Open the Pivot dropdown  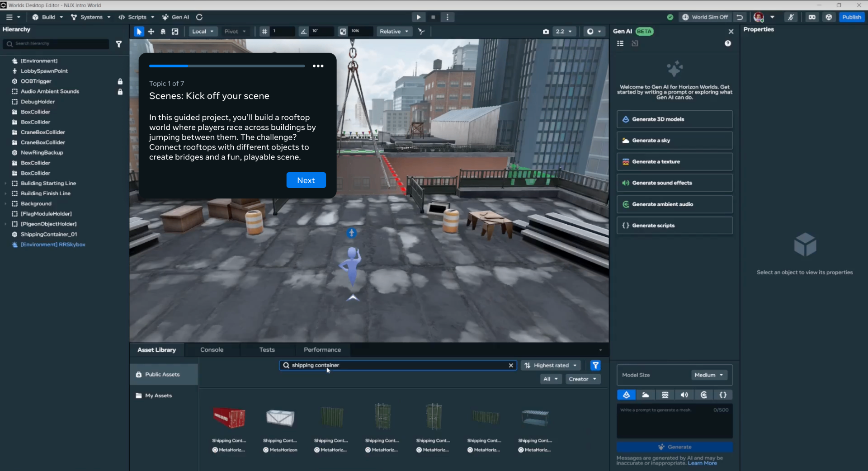click(235, 32)
